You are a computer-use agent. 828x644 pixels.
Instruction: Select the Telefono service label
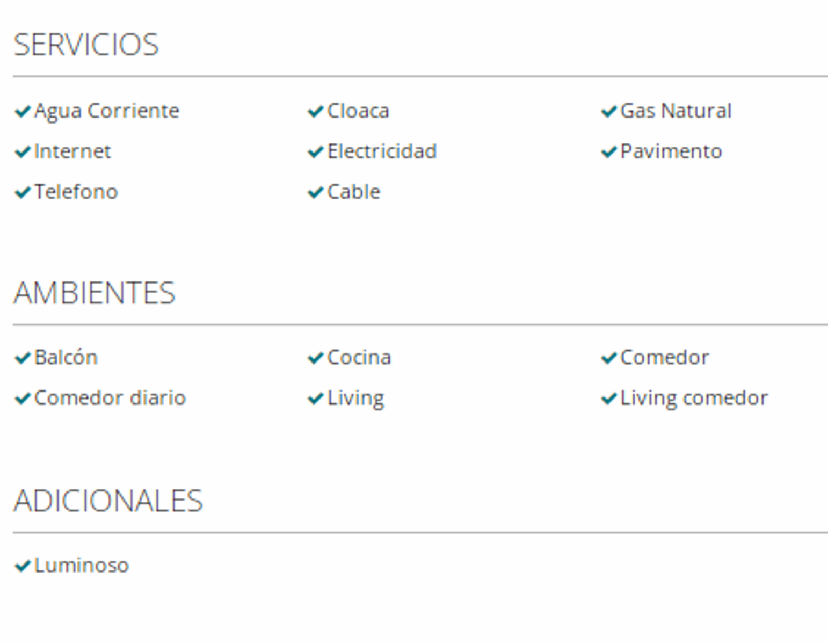pos(76,192)
